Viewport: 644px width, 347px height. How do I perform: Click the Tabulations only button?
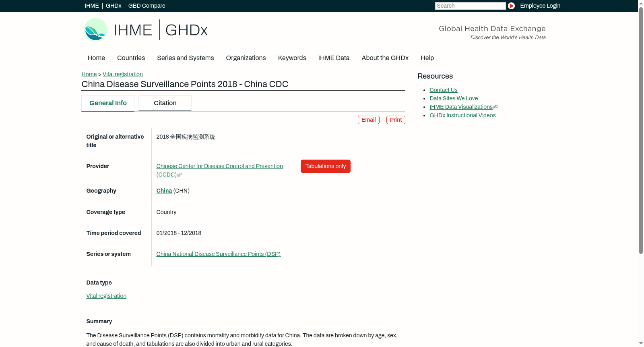326,166
